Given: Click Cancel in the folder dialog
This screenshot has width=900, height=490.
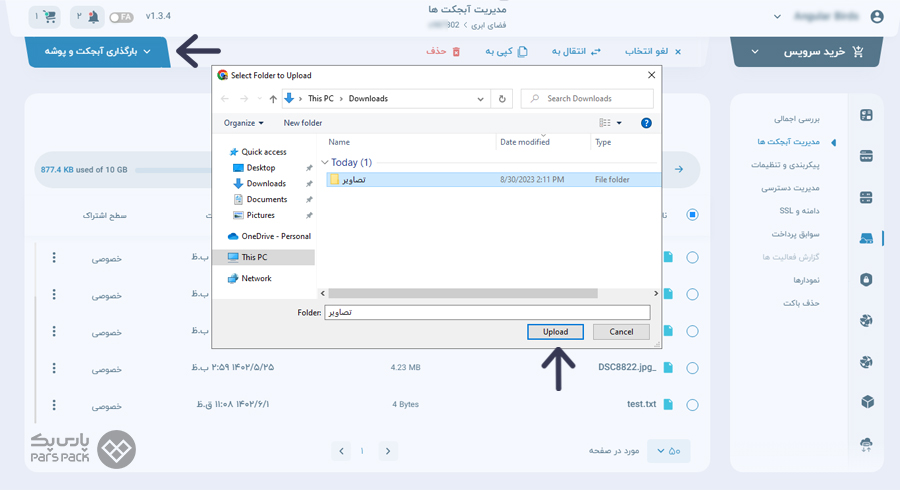Looking at the screenshot, I should tap(621, 332).
